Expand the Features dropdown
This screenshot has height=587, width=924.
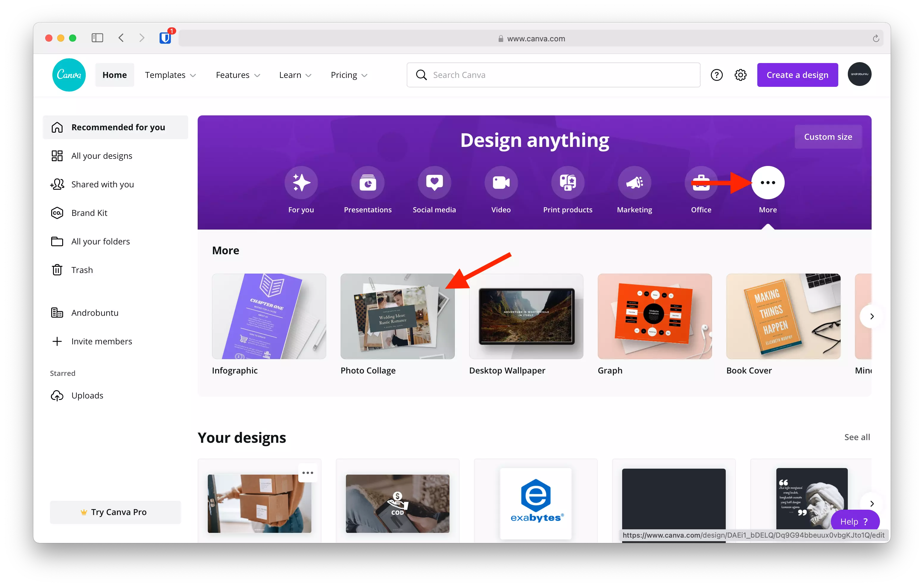tap(238, 75)
